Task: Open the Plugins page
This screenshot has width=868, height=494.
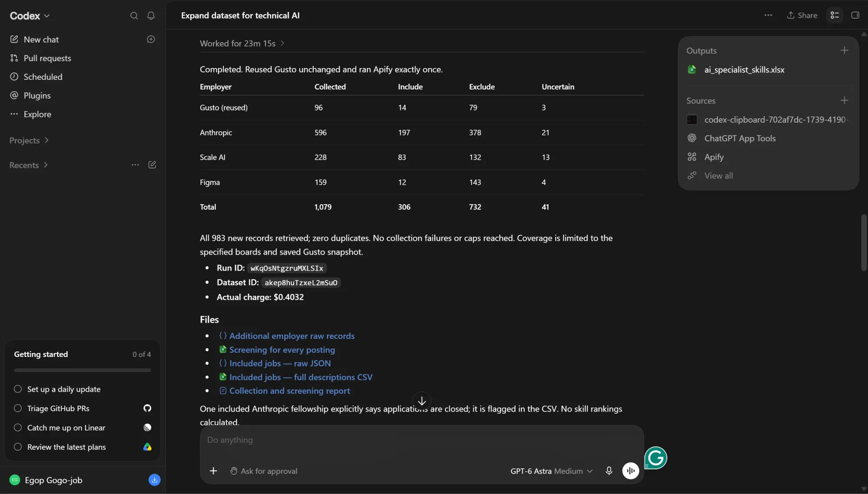Action: [x=37, y=95]
